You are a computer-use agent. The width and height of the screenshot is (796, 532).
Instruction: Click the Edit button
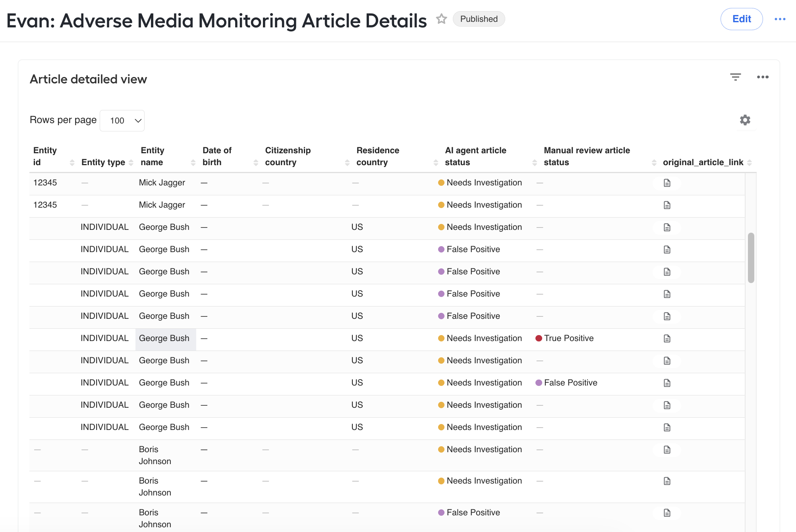coord(742,19)
